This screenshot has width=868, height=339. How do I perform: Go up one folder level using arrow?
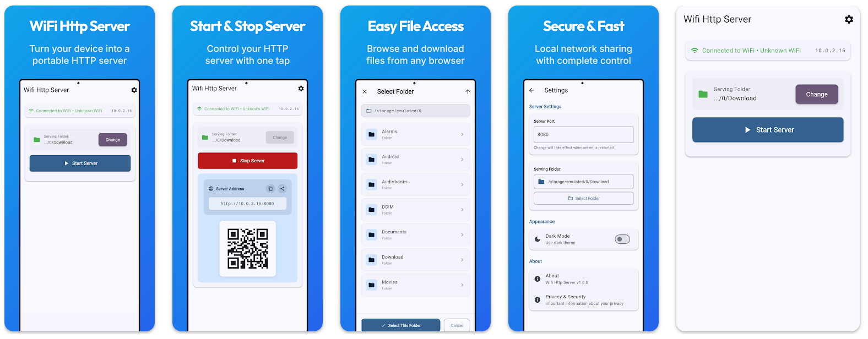click(x=468, y=92)
